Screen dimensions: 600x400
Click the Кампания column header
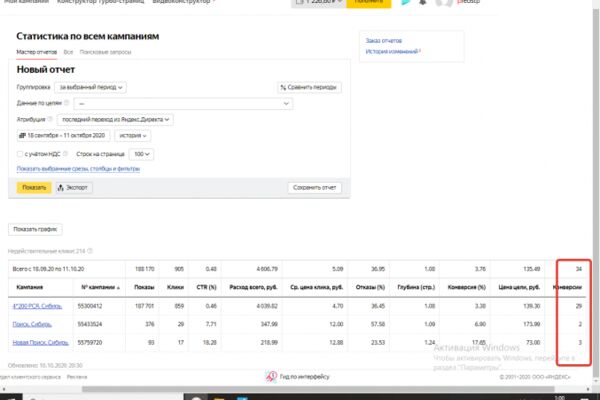coord(29,287)
